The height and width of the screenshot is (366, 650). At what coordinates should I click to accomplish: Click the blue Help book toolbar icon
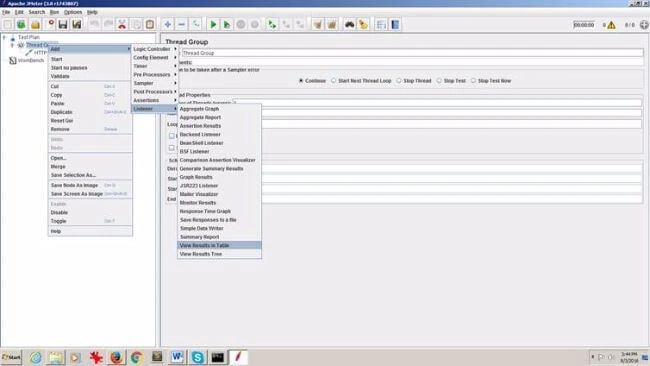pyautogui.click(x=395, y=24)
